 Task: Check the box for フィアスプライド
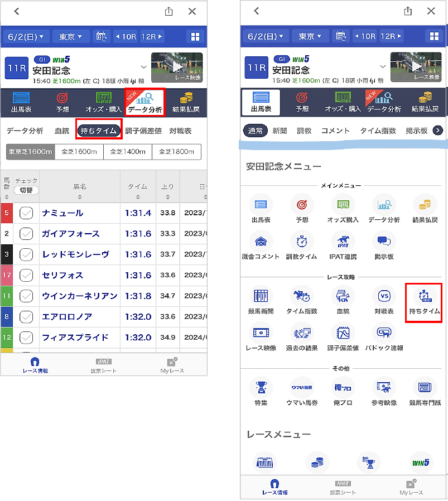point(26,338)
